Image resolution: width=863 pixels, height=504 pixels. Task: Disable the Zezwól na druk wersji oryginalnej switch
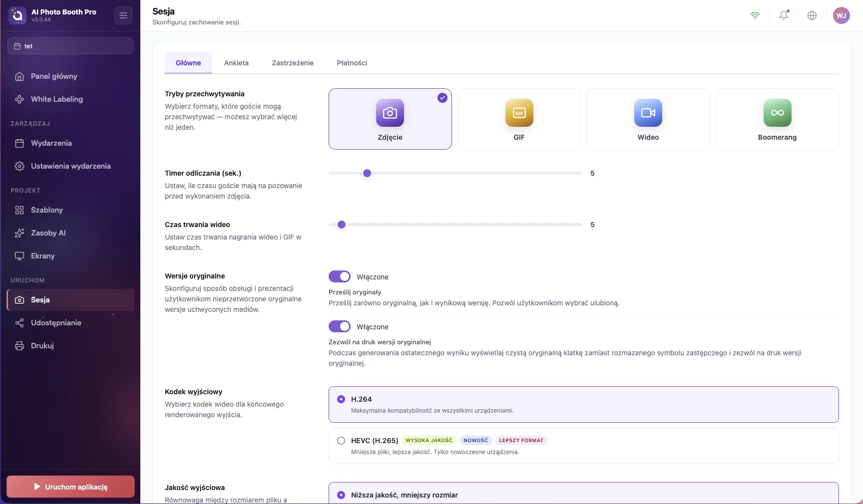coord(340,326)
